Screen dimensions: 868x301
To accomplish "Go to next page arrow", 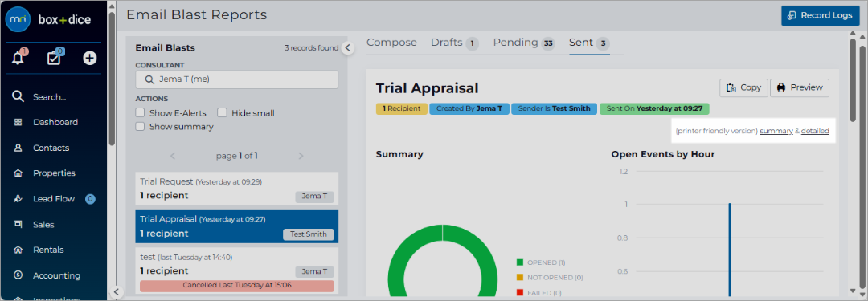I will [301, 156].
